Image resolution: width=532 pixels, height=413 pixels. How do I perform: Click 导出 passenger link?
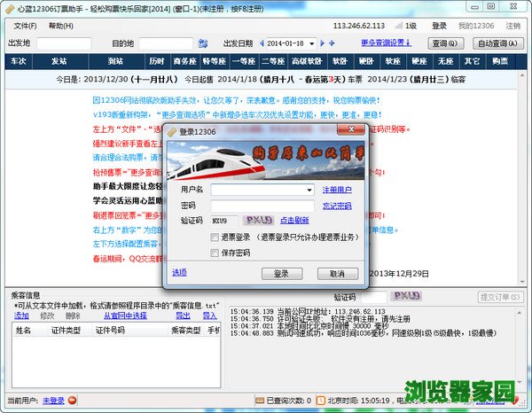[183, 316]
